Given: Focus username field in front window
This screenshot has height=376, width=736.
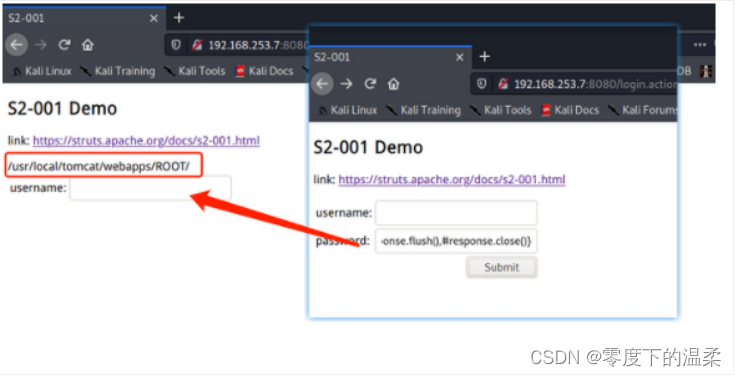Looking at the screenshot, I should click(456, 213).
